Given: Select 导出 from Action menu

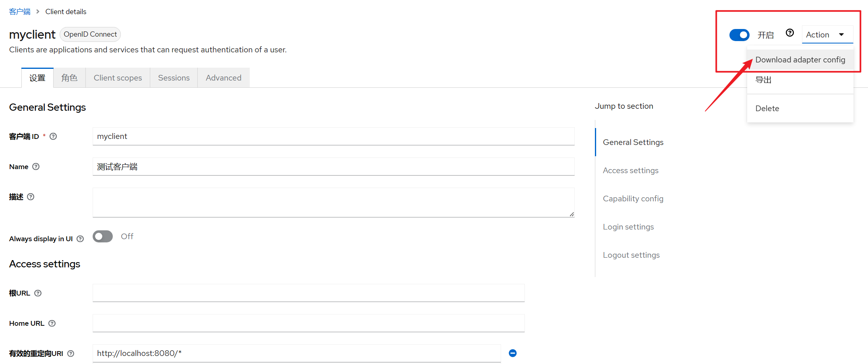Looking at the screenshot, I should pyautogui.click(x=800, y=80).
